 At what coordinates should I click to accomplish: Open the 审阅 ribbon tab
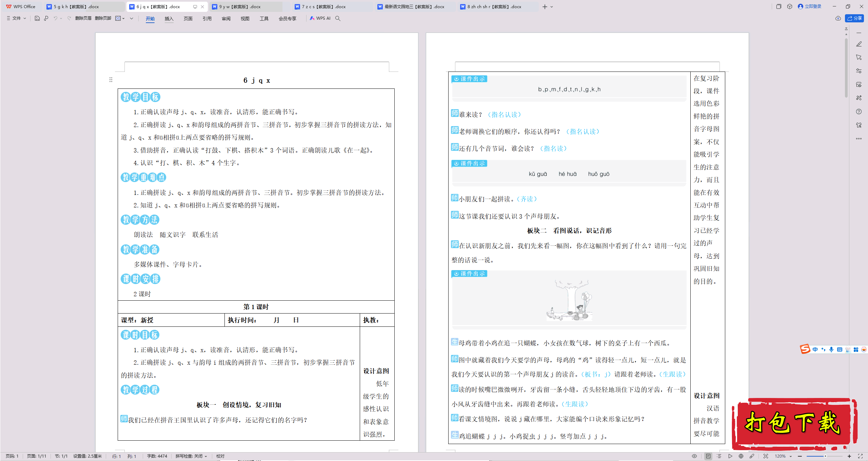[226, 19]
